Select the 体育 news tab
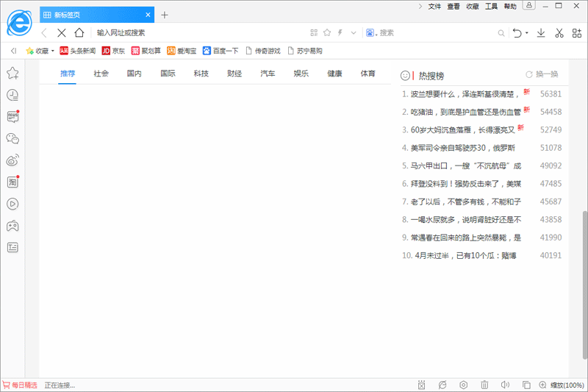 (x=368, y=74)
